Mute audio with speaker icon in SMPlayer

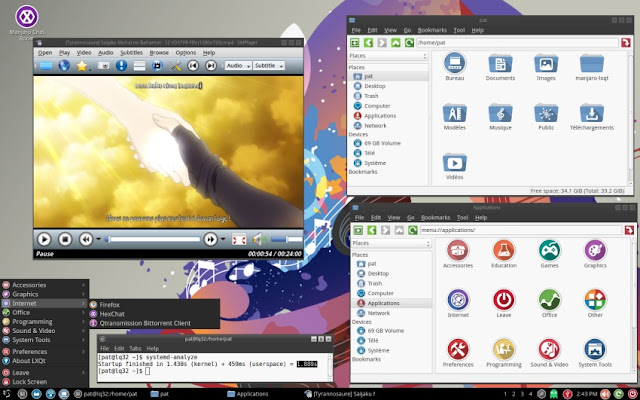pos(259,240)
